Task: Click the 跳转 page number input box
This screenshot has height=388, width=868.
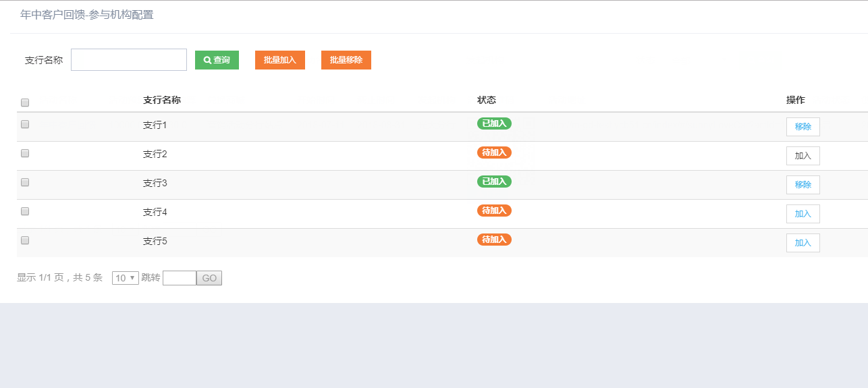Action: [180, 278]
